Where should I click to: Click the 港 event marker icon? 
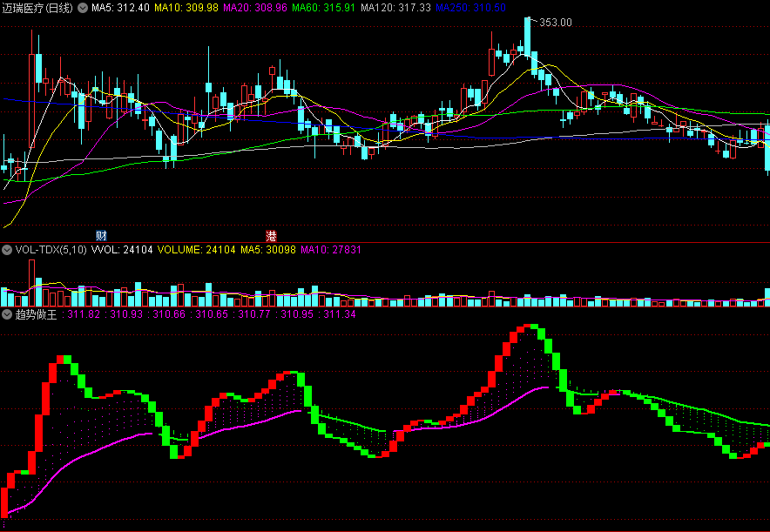point(271,236)
